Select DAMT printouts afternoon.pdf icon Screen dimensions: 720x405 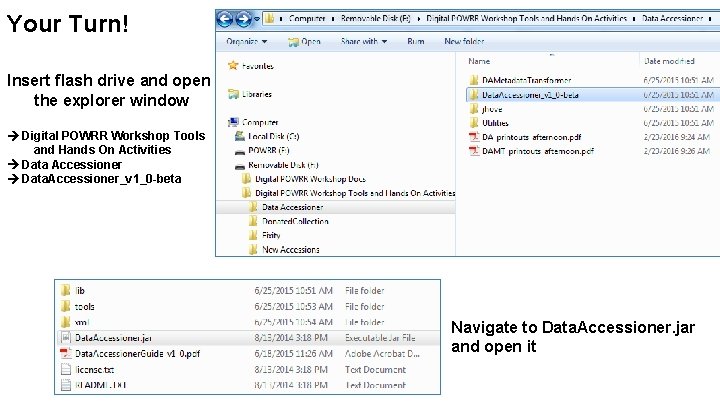[x=474, y=151]
